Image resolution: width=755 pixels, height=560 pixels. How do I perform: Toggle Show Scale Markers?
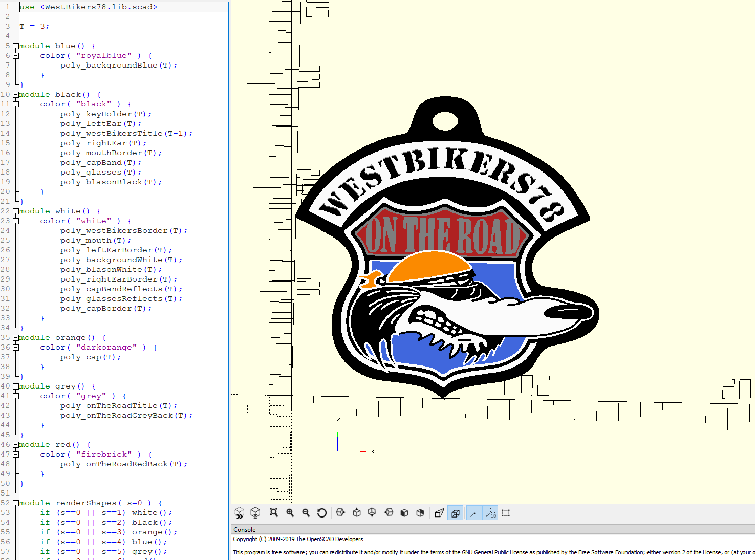(490, 513)
